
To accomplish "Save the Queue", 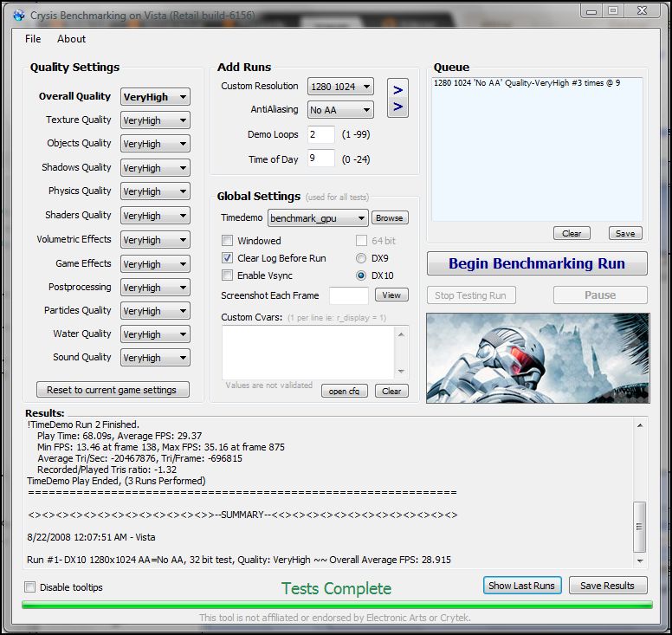I will point(625,233).
